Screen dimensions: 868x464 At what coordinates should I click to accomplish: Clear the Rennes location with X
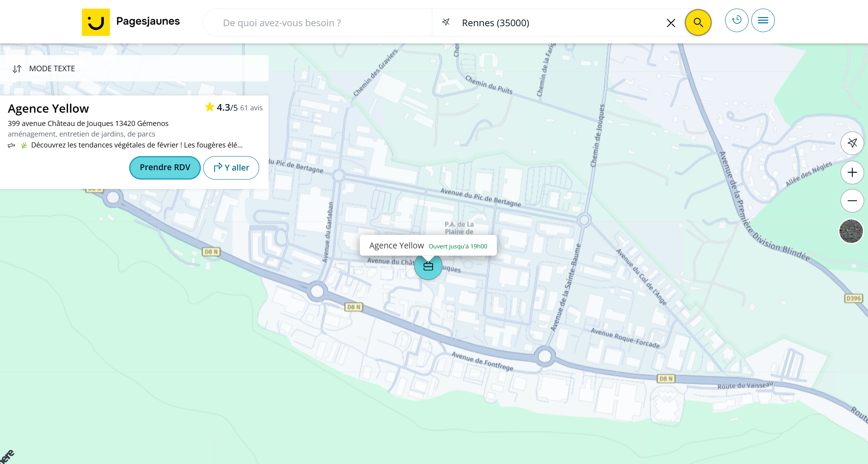pyautogui.click(x=671, y=23)
